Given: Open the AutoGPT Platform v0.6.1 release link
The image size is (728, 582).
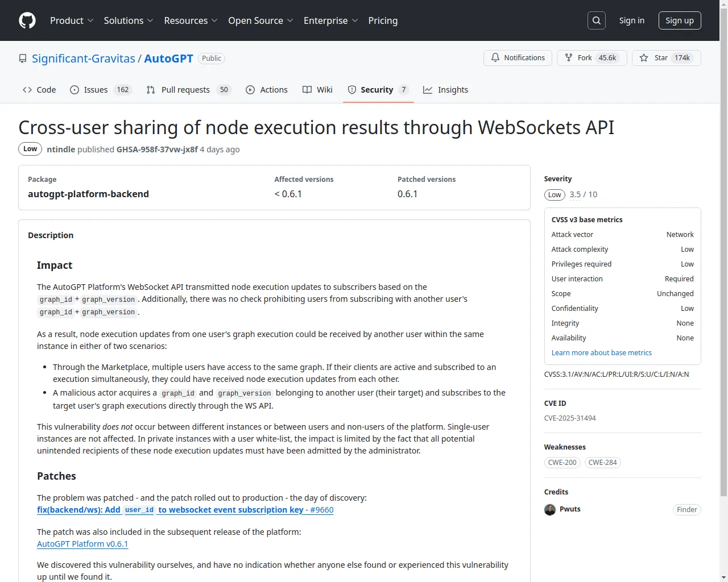Looking at the screenshot, I should coord(82,544).
